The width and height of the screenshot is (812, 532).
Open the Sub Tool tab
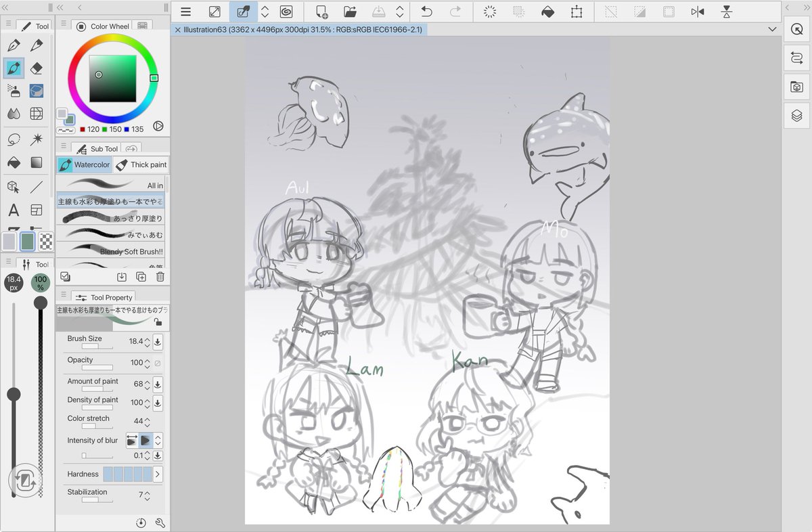pos(97,148)
